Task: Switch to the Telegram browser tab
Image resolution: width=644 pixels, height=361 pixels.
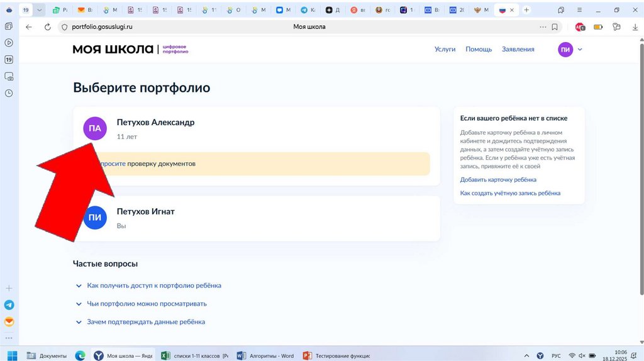Action: (308, 10)
